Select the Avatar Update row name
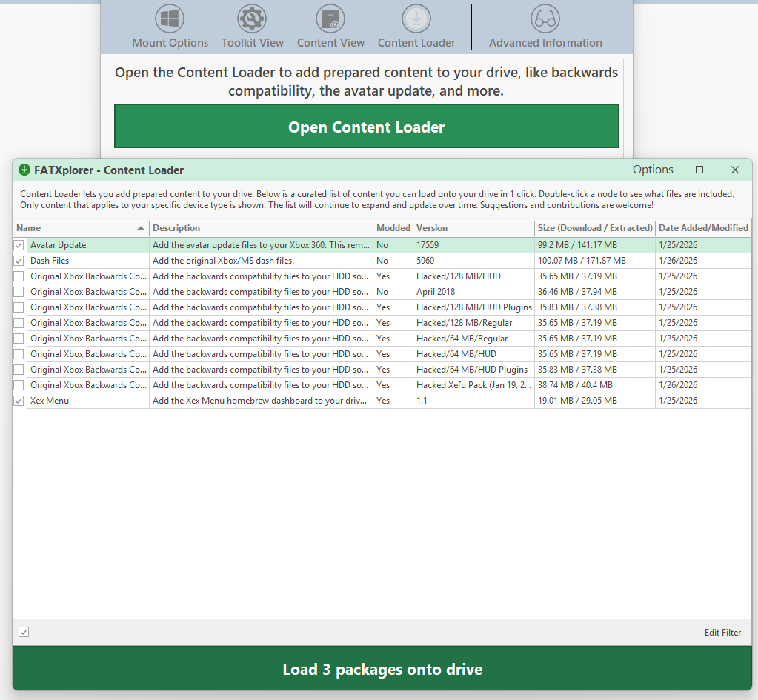 coord(58,245)
